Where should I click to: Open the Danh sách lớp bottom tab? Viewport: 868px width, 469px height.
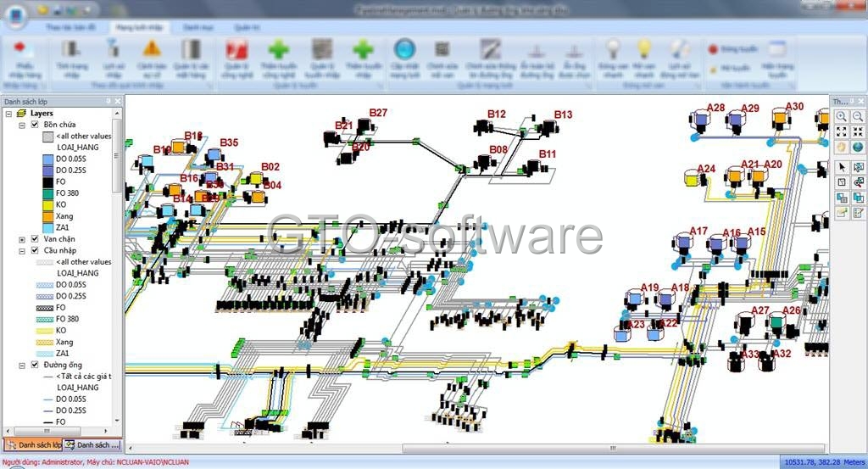(33, 444)
